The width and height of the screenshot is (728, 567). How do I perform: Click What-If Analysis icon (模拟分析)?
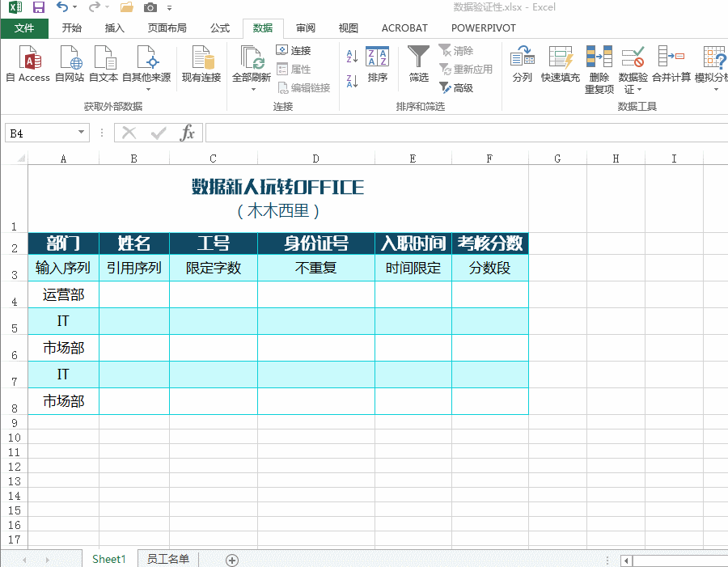click(x=713, y=57)
